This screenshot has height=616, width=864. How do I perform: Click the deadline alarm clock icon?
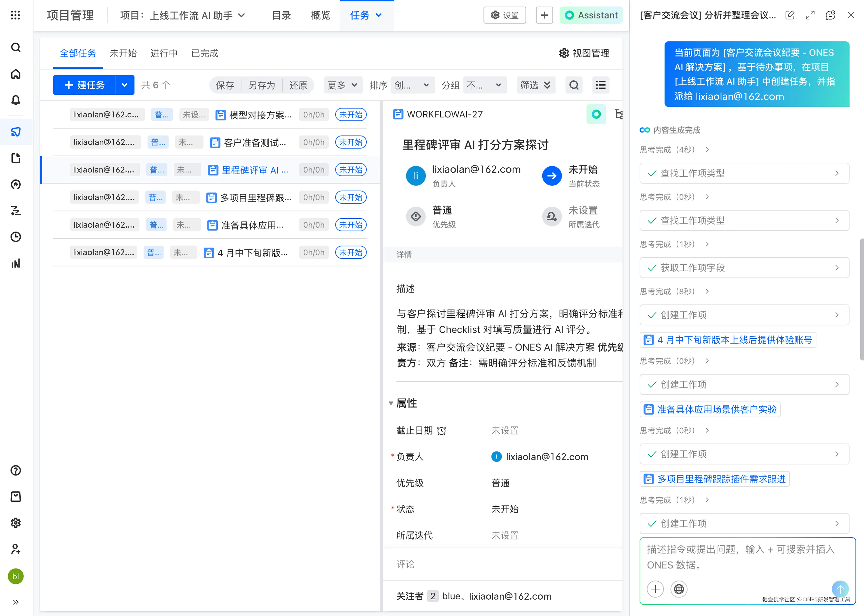click(x=442, y=431)
